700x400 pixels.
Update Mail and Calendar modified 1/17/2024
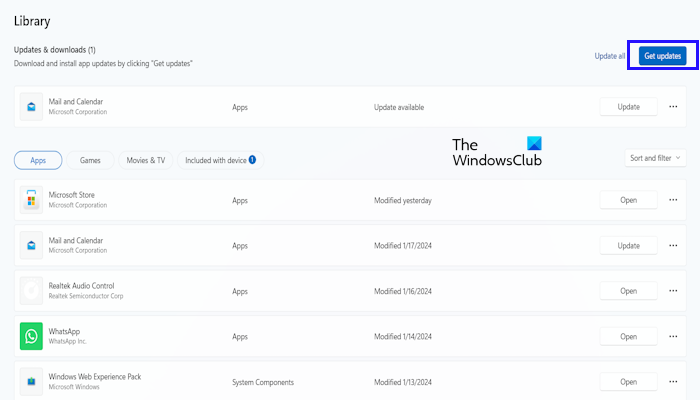pos(629,246)
